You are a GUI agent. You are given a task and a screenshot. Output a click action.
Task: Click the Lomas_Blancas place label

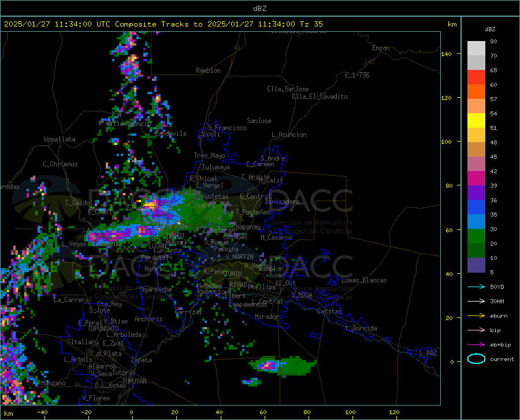[364, 280]
